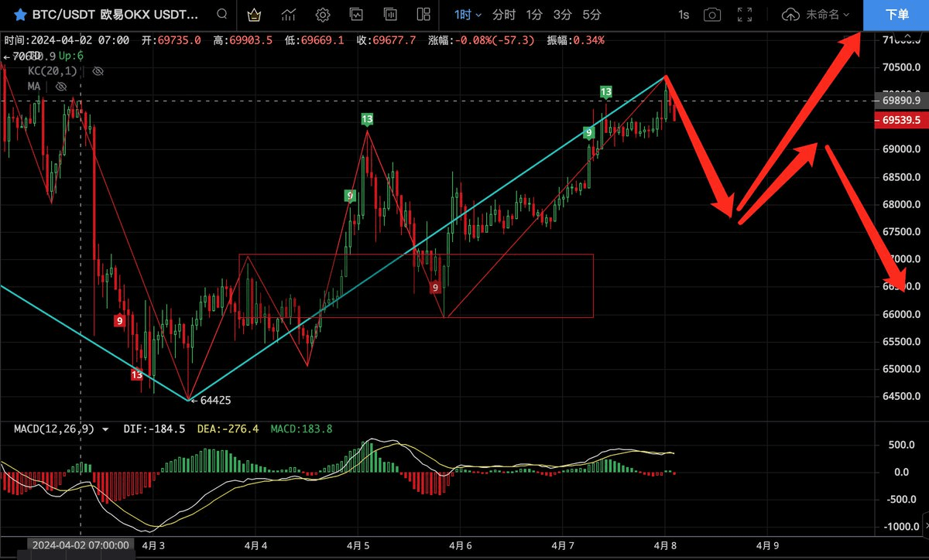Click the 68000.0 price axis label
Viewport: 929px width, 560px height.
pyautogui.click(x=900, y=205)
